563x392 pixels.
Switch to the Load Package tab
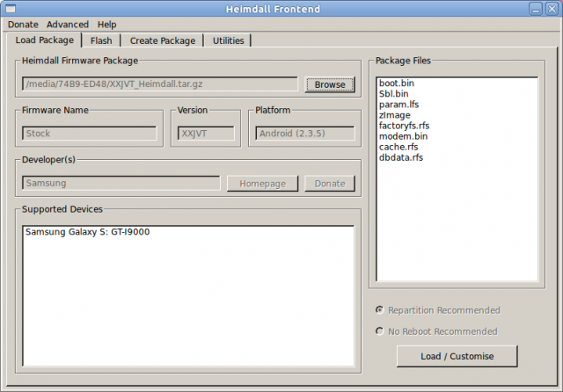45,40
